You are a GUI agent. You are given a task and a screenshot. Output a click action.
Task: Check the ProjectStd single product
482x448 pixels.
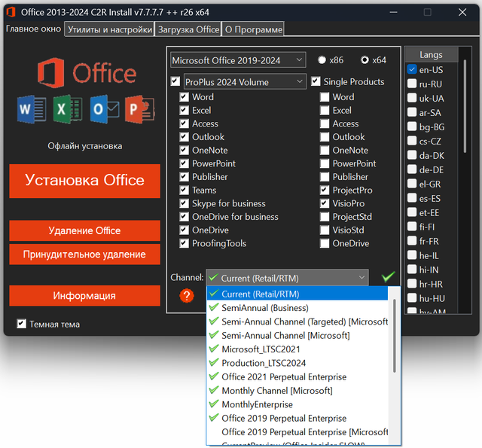[325, 217]
